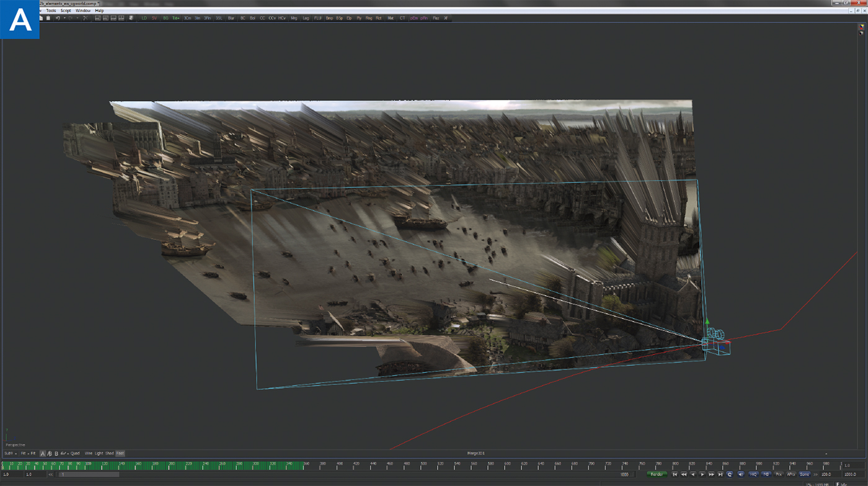Open the Help menu
Screen dimensions: 868x486
[x=99, y=11]
